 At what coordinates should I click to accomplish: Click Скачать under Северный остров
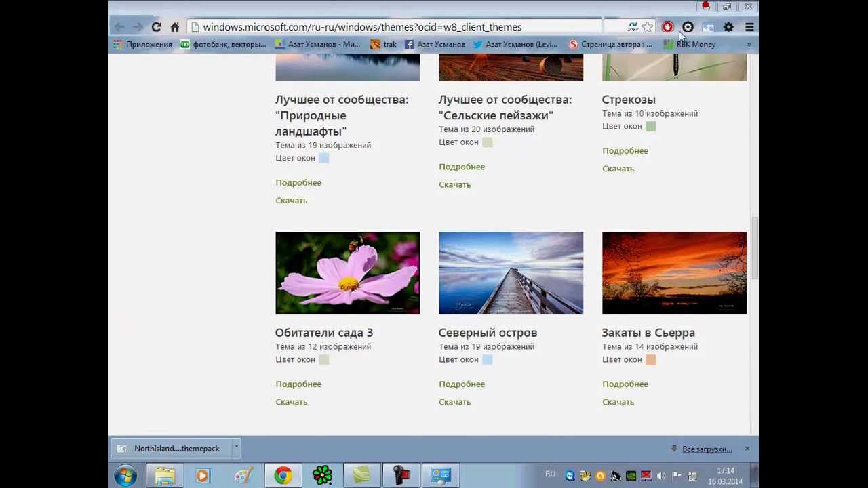(x=454, y=402)
